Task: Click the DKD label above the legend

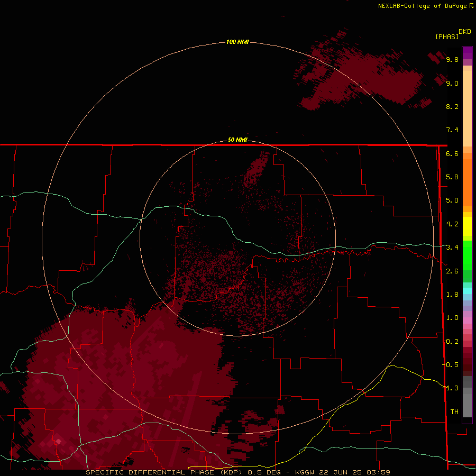Action: click(465, 32)
